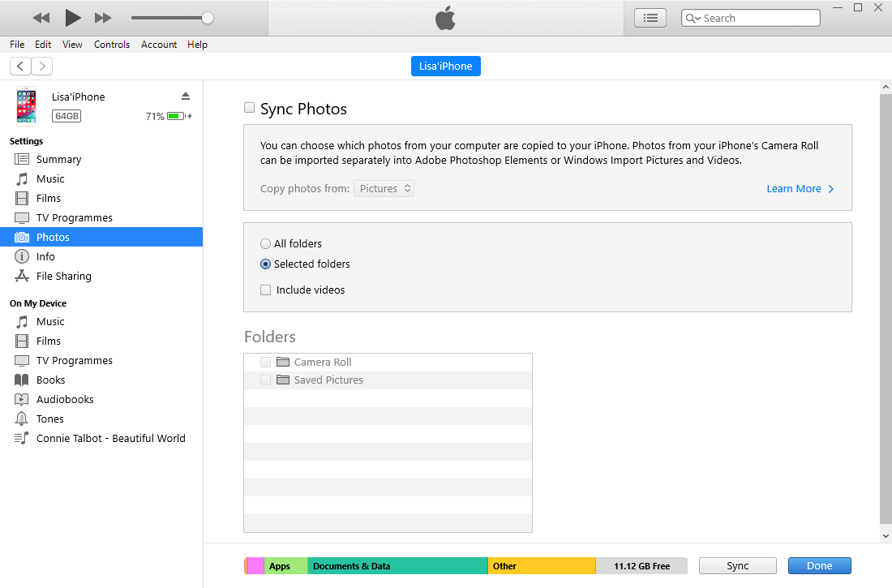
Task: Click the iPhone device thumbnail
Action: coord(26,106)
